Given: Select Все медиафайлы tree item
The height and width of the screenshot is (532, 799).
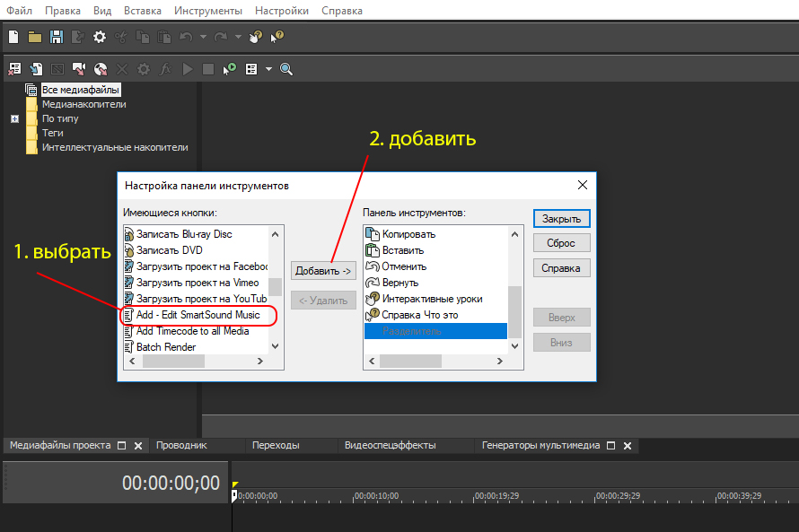Looking at the screenshot, I should click(81, 90).
